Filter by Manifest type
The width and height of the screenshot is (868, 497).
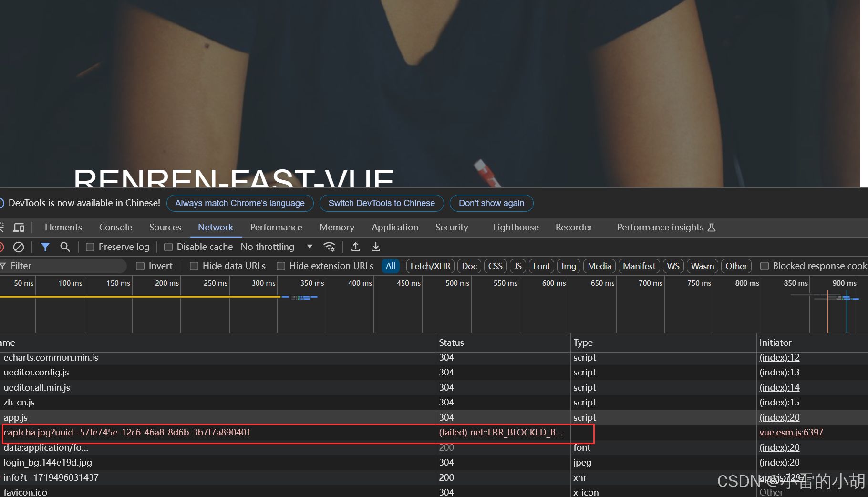pyautogui.click(x=639, y=266)
